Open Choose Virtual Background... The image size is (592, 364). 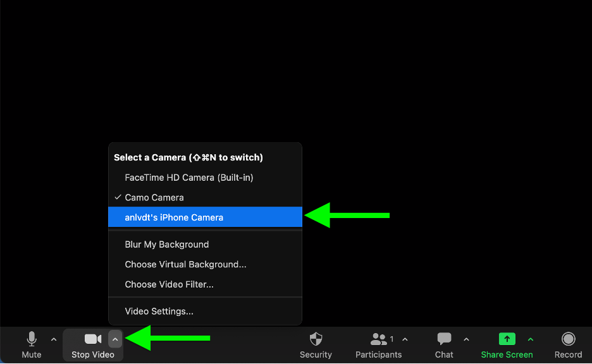(205, 264)
